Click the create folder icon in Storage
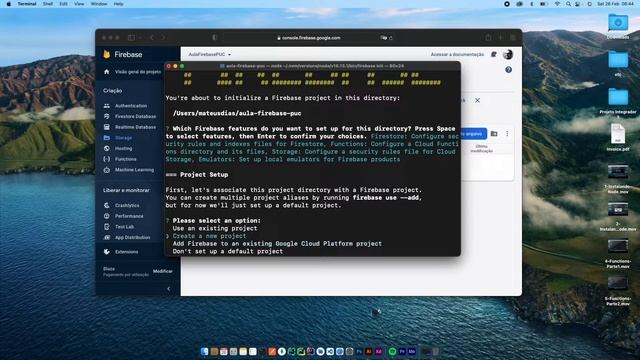Screen dimensions: 640x360 [494, 133]
